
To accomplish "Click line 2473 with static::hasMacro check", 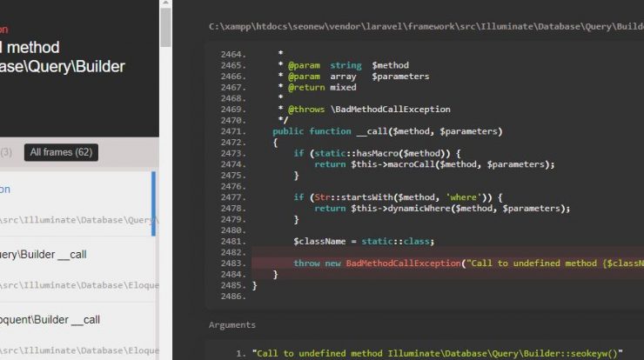I will coord(377,153).
